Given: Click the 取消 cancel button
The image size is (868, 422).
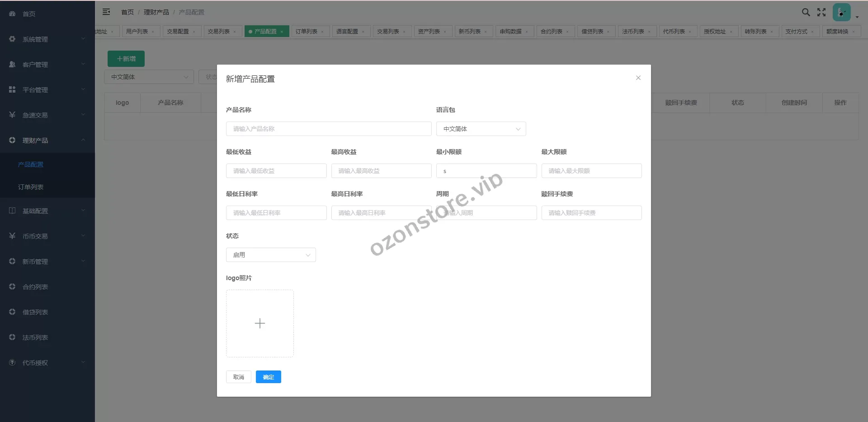Looking at the screenshot, I should tap(238, 377).
